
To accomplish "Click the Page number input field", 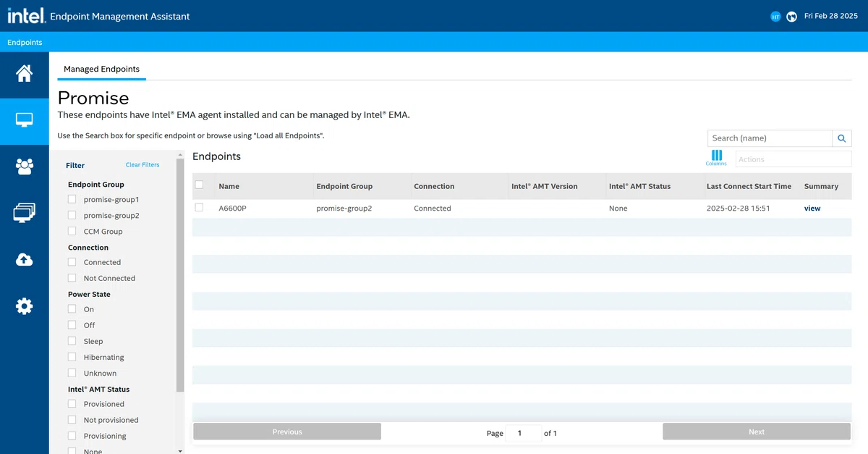I will point(523,433).
